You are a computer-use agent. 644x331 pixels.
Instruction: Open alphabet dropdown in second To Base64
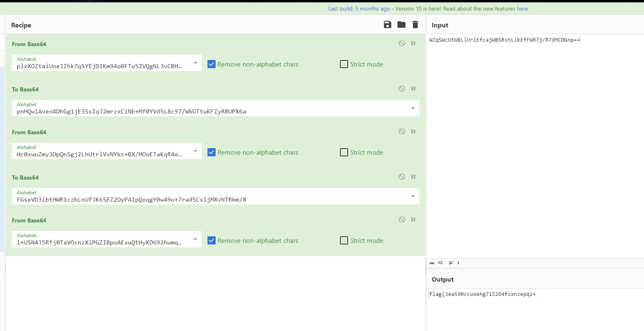pyautogui.click(x=412, y=196)
